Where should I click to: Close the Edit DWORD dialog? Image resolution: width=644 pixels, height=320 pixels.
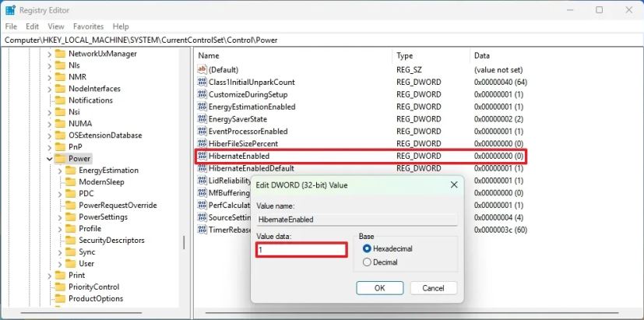453,185
